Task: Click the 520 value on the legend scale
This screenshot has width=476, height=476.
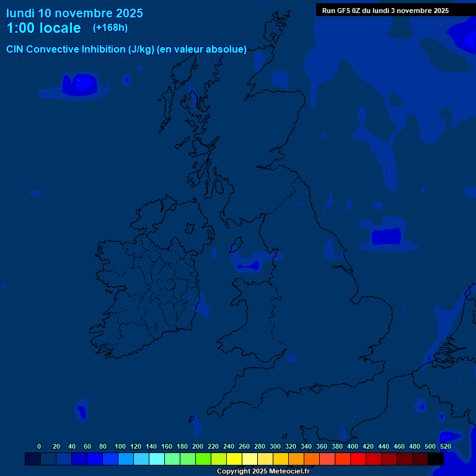Action: (445, 446)
